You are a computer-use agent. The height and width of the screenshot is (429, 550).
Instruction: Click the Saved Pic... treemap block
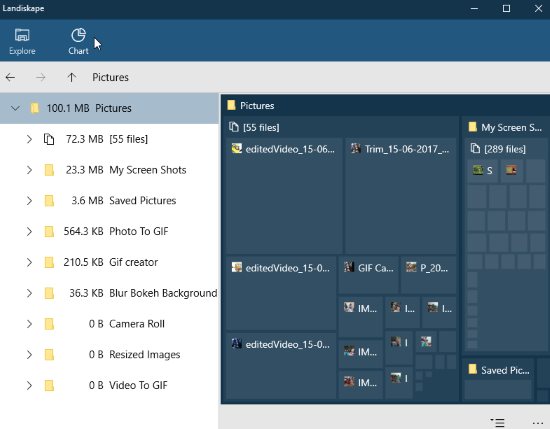click(x=498, y=379)
